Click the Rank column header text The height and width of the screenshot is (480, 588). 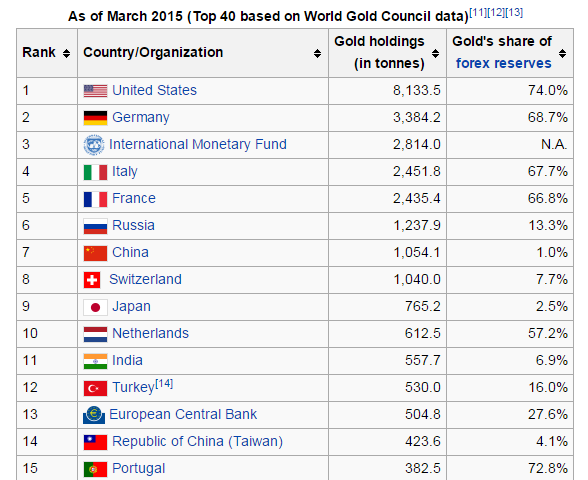tap(39, 52)
